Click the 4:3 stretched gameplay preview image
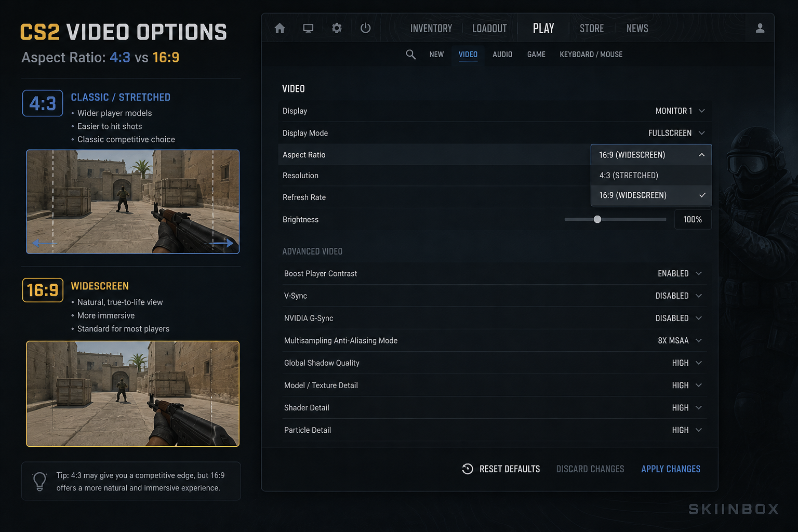This screenshot has width=798, height=532. [133, 202]
